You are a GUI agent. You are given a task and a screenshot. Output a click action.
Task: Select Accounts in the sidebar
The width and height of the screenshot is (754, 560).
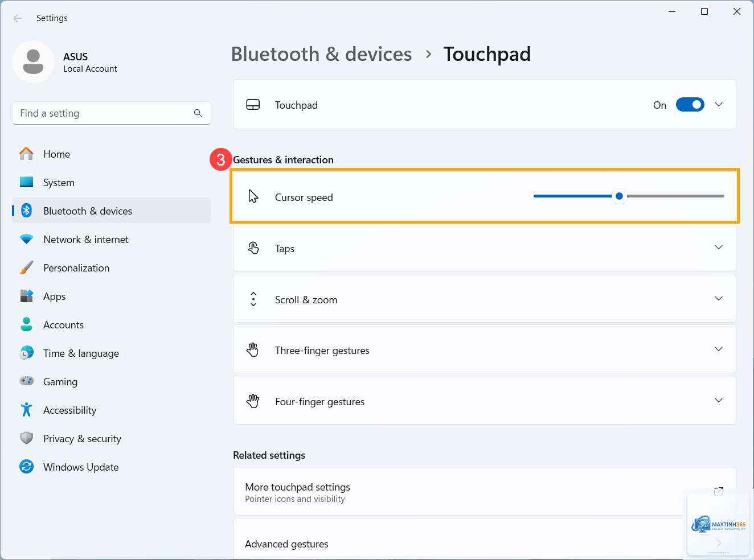coord(112,324)
